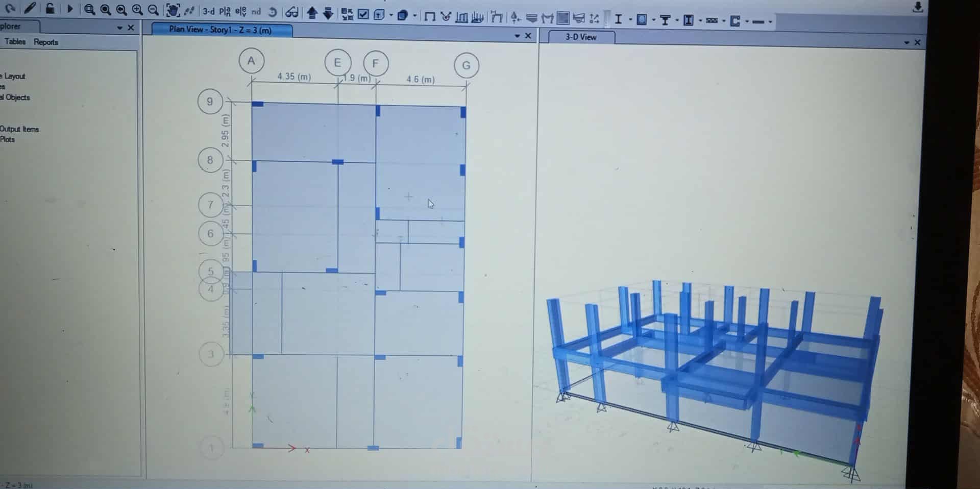This screenshot has height=489, width=980.
Task: Click the assign display icon before the dropdown
Action: coord(379,15)
